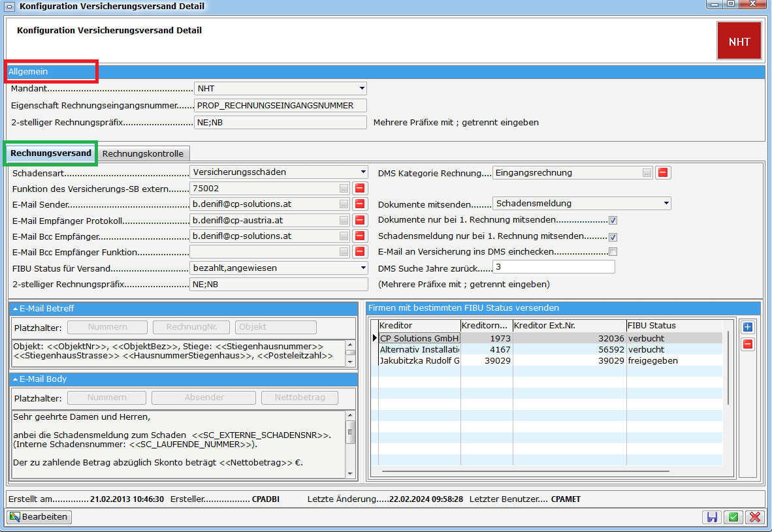
Task: Switch to the Rechnungskontrolle tab
Action: pos(143,154)
